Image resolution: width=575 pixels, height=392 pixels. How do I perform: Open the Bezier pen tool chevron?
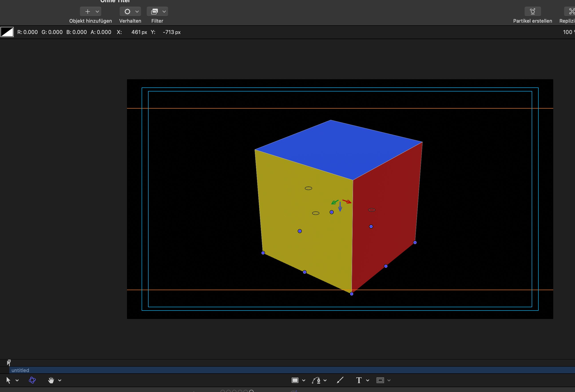325,380
